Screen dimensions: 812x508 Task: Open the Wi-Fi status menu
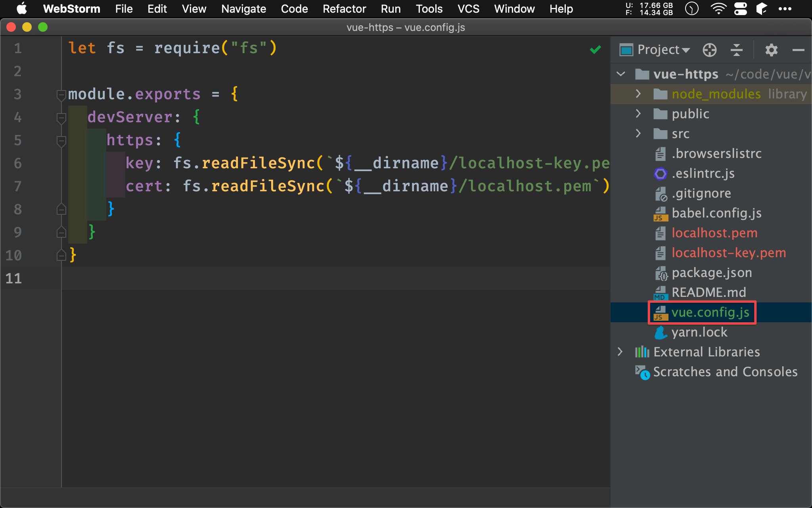coord(718,9)
